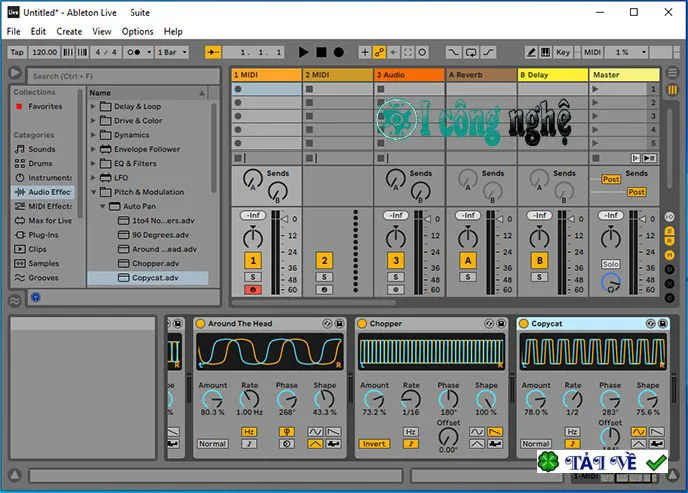Click the Session Record circle button
Image resolution: width=688 pixels, height=493 pixels.
(x=422, y=52)
